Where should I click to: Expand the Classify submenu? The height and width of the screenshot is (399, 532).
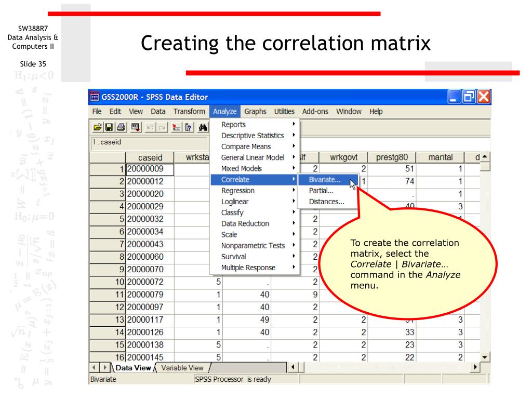[x=255, y=212]
